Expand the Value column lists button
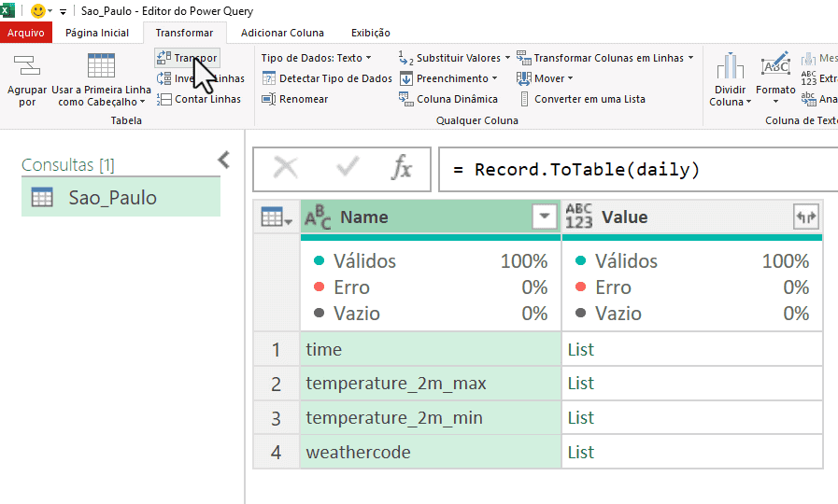Image resolution: width=838 pixels, height=504 pixels. click(805, 217)
